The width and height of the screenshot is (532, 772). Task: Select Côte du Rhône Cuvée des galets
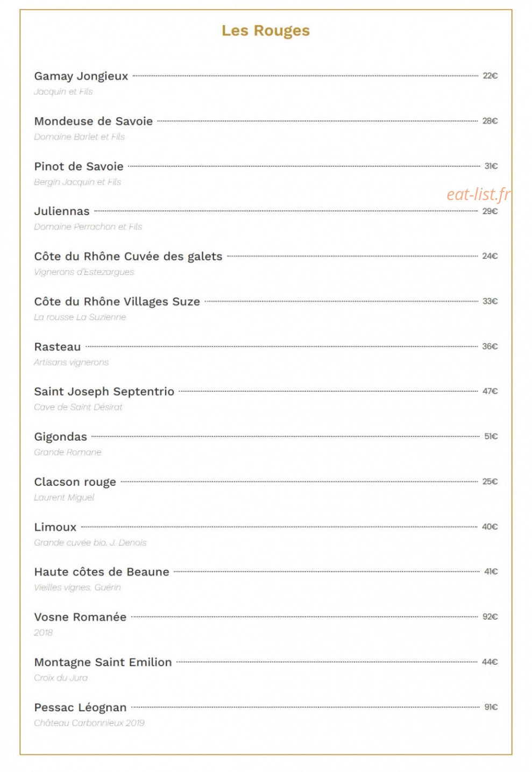(x=128, y=257)
